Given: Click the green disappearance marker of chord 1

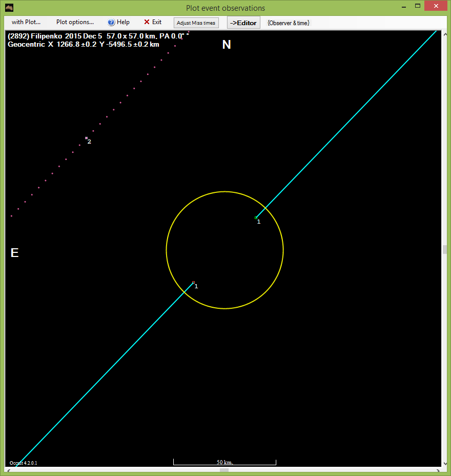Looking at the screenshot, I should tap(256, 217).
